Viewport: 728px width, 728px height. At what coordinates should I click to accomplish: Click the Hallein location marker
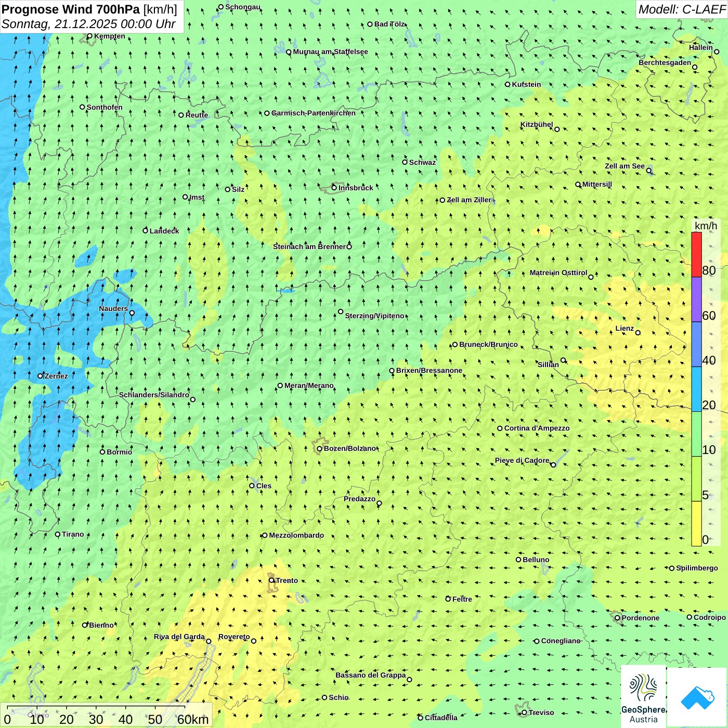717,52
